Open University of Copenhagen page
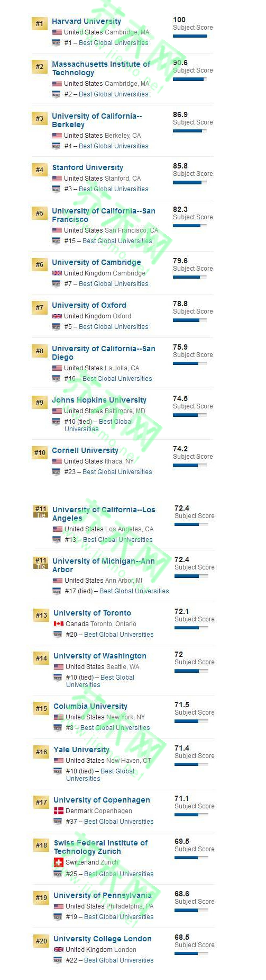 pyautogui.click(x=102, y=800)
